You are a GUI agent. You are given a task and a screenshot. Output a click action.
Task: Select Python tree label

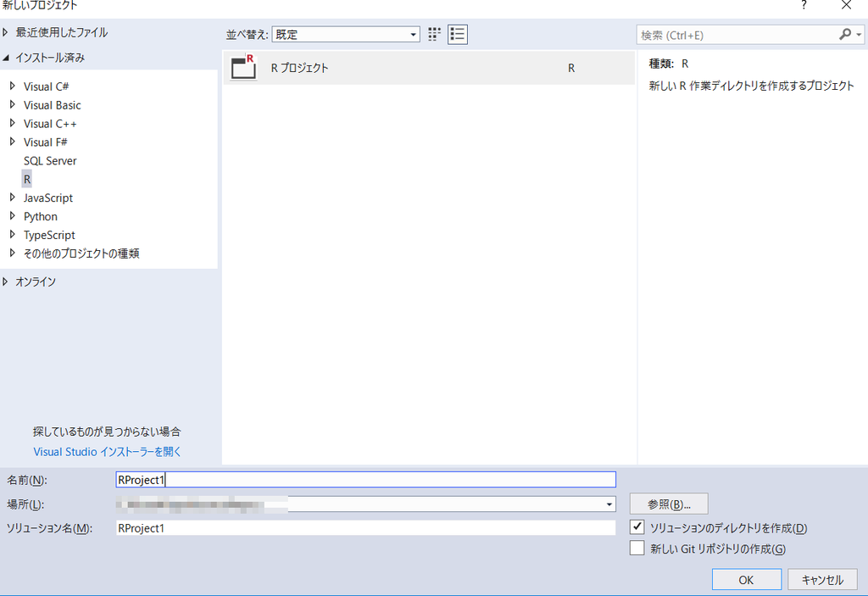pyautogui.click(x=41, y=216)
